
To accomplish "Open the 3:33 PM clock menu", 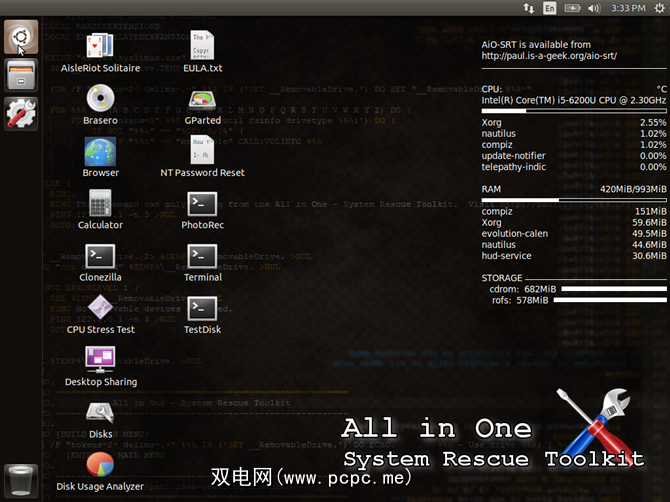I will click(x=628, y=8).
